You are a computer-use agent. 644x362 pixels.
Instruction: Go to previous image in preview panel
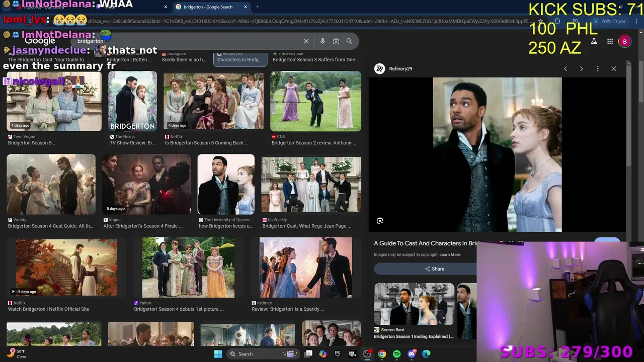pyautogui.click(x=566, y=69)
